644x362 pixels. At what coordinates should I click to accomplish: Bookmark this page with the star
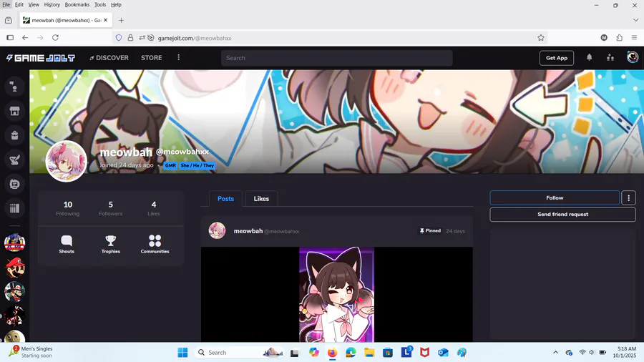(x=541, y=38)
